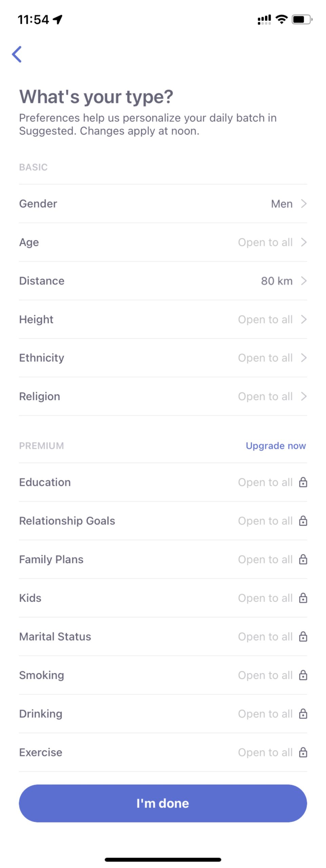The image size is (326, 868).
Task: Tap the lock icon next to Kids
Action: 303,598
